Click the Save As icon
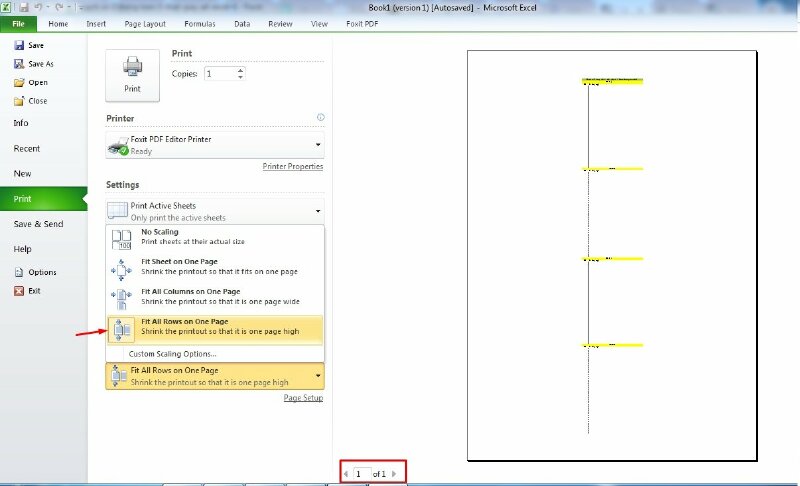This screenshot has height=486, width=800. (x=19, y=64)
